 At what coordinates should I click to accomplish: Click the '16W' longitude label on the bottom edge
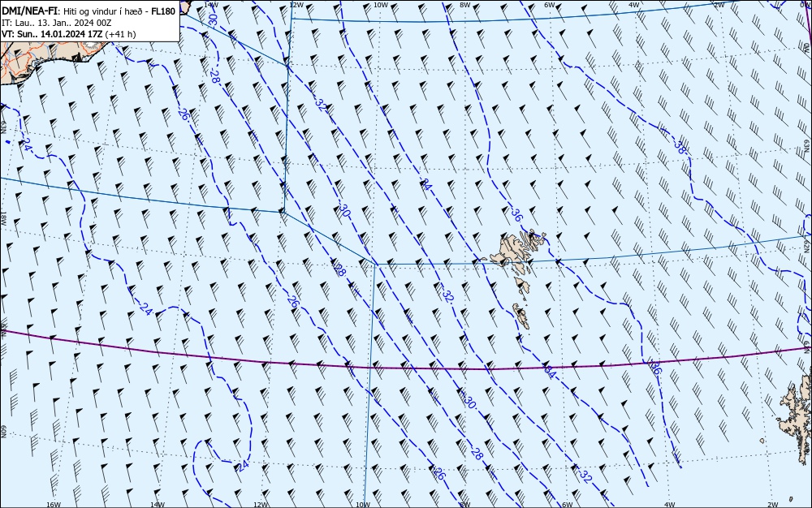pos(54,505)
